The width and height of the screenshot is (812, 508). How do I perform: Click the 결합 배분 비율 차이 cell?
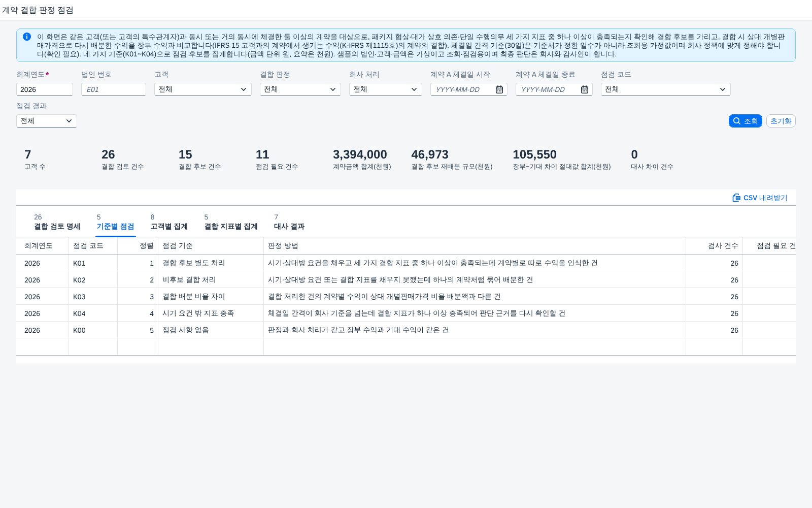coord(211,297)
